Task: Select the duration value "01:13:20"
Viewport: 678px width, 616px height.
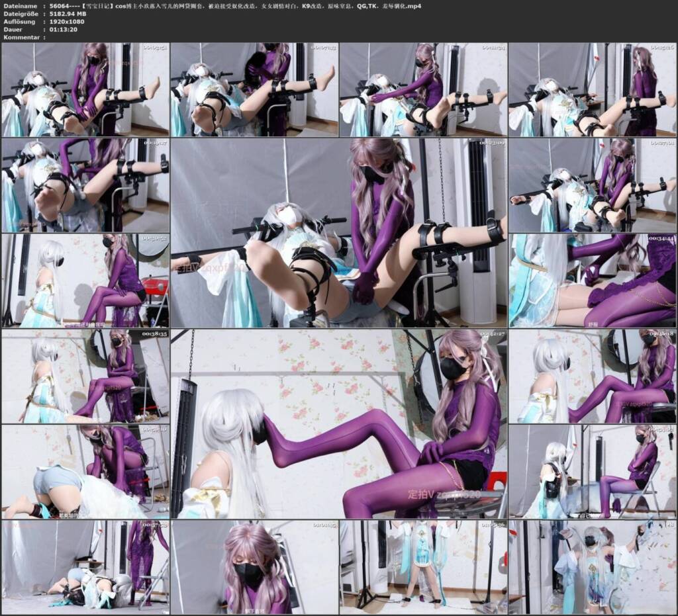Action: pyautogui.click(x=64, y=29)
